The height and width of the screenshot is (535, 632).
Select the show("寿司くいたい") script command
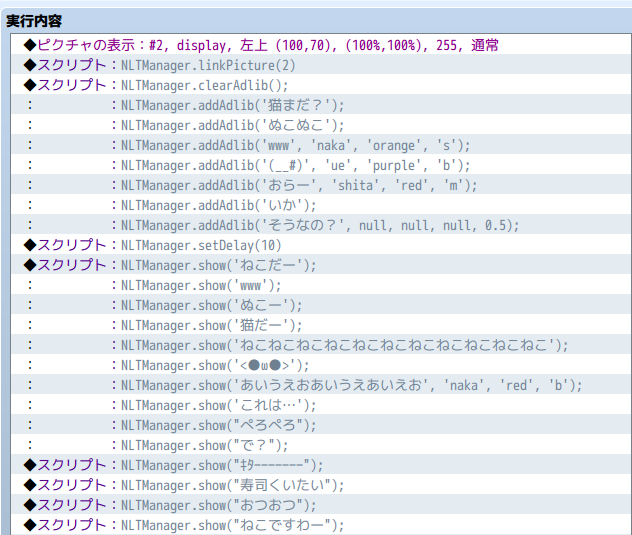click(x=321, y=485)
